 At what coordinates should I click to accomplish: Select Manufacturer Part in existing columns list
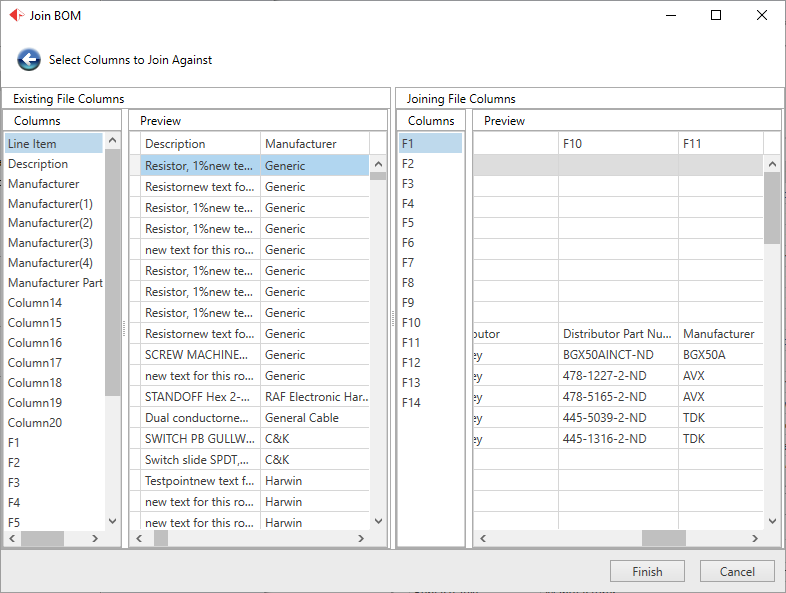55,283
